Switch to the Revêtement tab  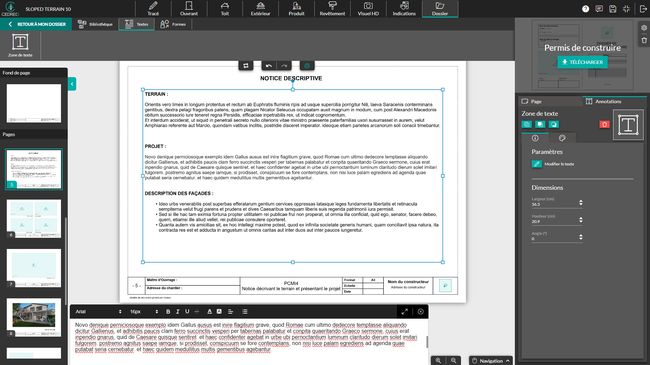point(332,9)
